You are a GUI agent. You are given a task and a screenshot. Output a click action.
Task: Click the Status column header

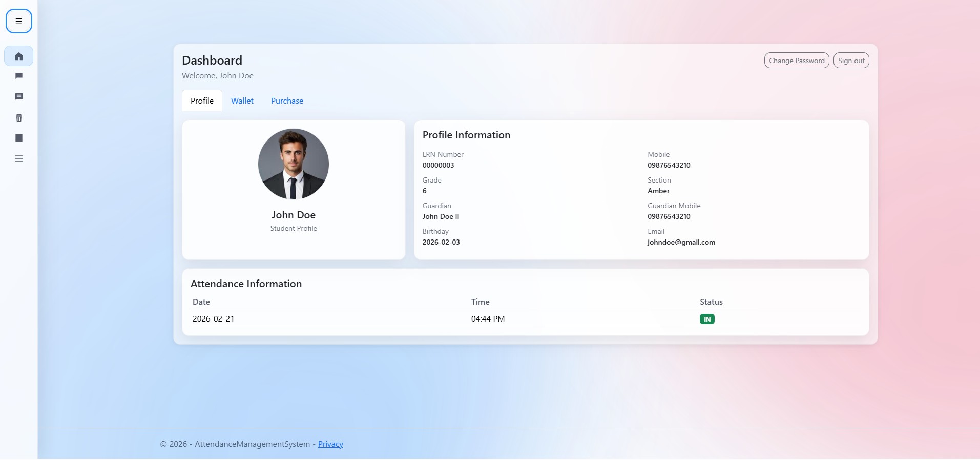click(711, 302)
